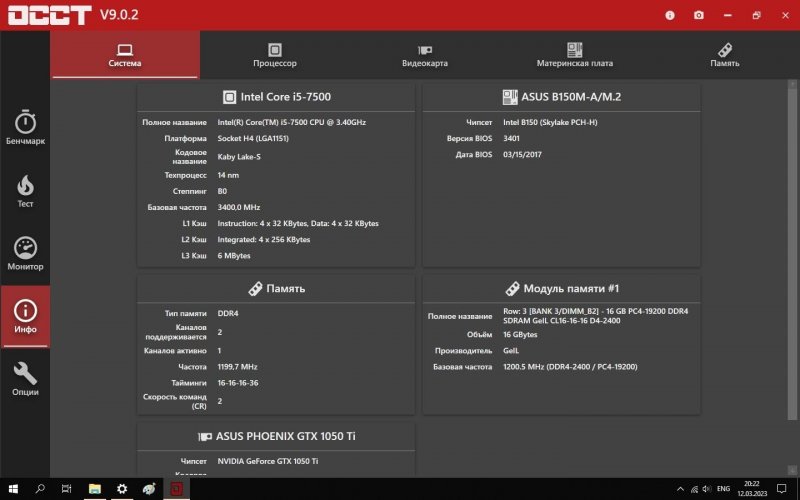Open the Материнская плата tab
The image size is (800, 500).
coord(574,55)
